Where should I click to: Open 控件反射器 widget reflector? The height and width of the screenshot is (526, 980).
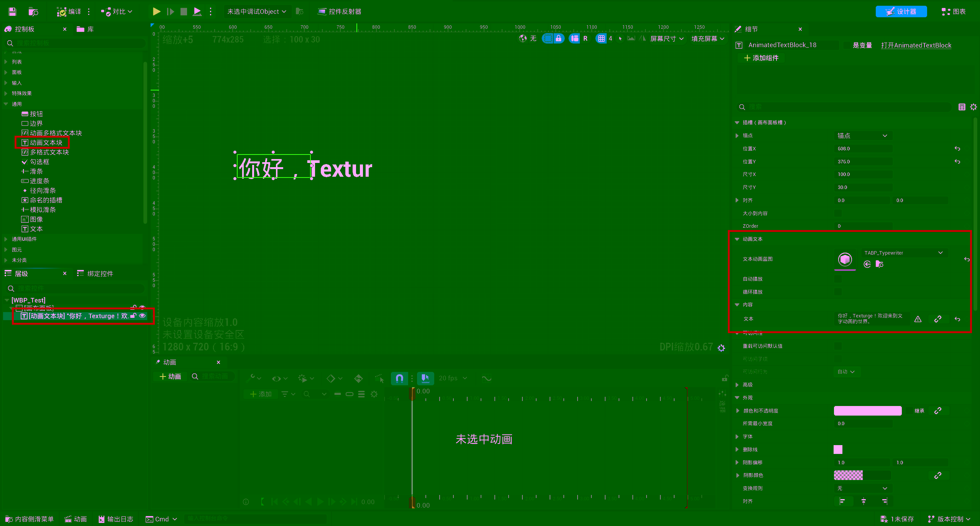coord(340,12)
